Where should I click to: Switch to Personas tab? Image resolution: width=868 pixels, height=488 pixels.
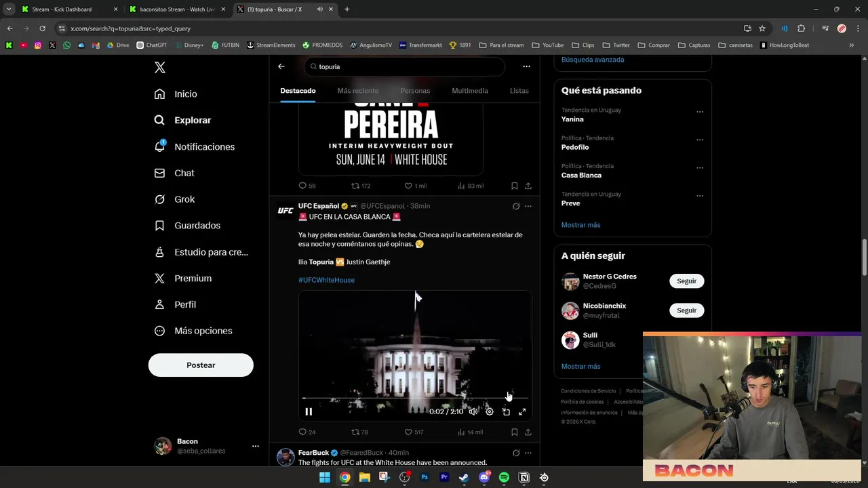[x=415, y=91]
